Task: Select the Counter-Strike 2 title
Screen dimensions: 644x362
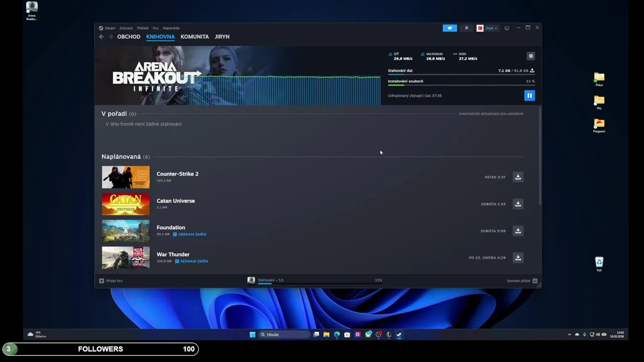Action: click(x=178, y=174)
